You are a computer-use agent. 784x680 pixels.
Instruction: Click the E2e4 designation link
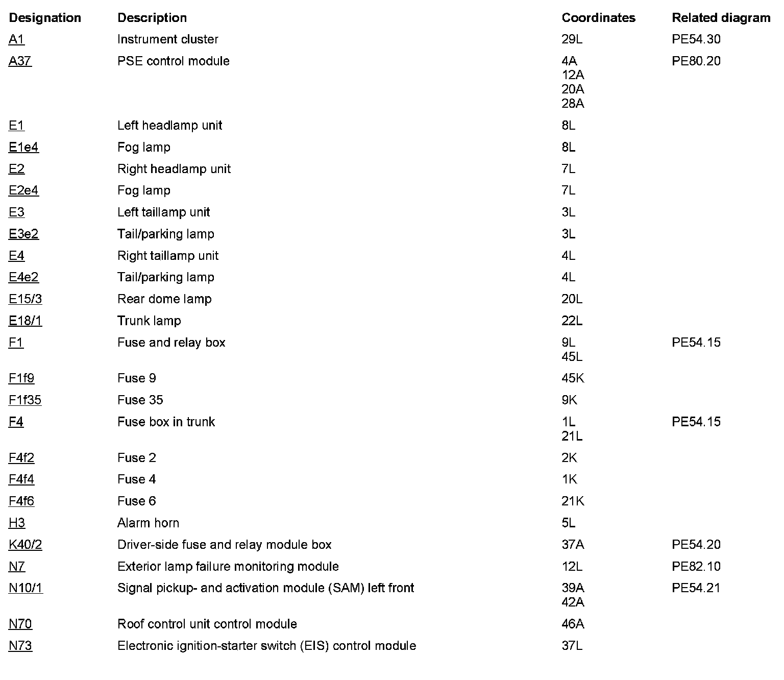[x=23, y=190]
